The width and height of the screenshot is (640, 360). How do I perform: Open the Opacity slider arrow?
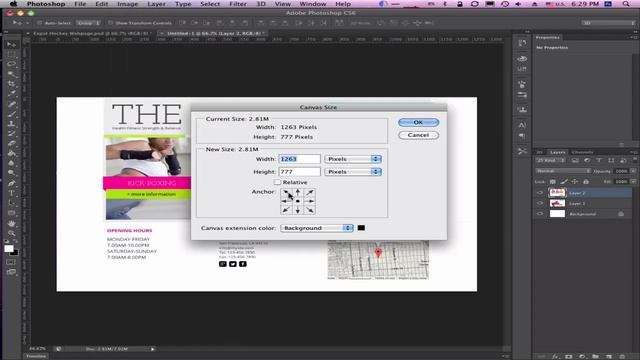pyautogui.click(x=633, y=171)
